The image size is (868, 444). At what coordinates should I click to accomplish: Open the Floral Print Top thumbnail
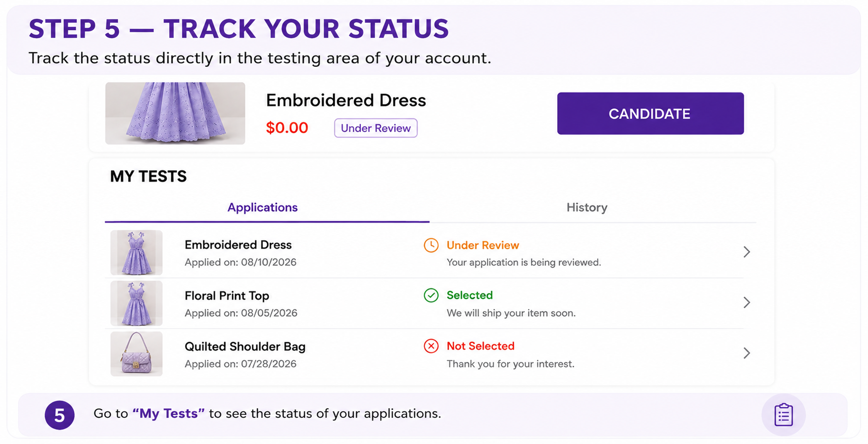click(137, 303)
